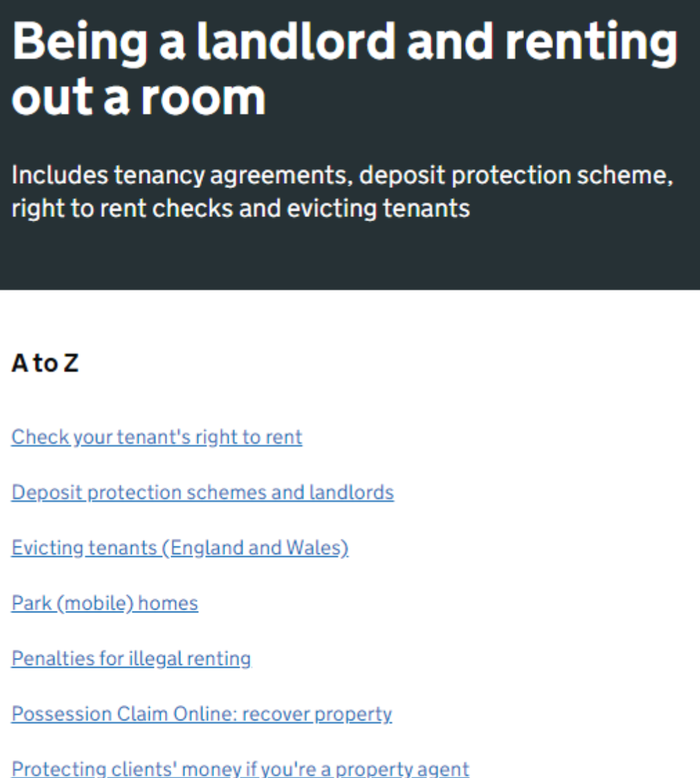The width and height of the screenshot is (700, 778).
Task: Click the page title about being a landlord
Action: pyautogui.click(x=344, y=43)
